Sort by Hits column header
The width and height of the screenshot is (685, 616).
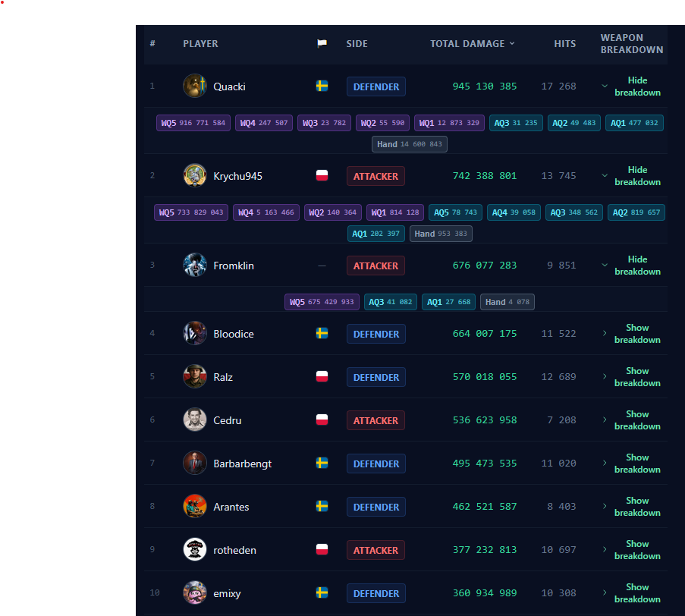(x=565, y=44)
